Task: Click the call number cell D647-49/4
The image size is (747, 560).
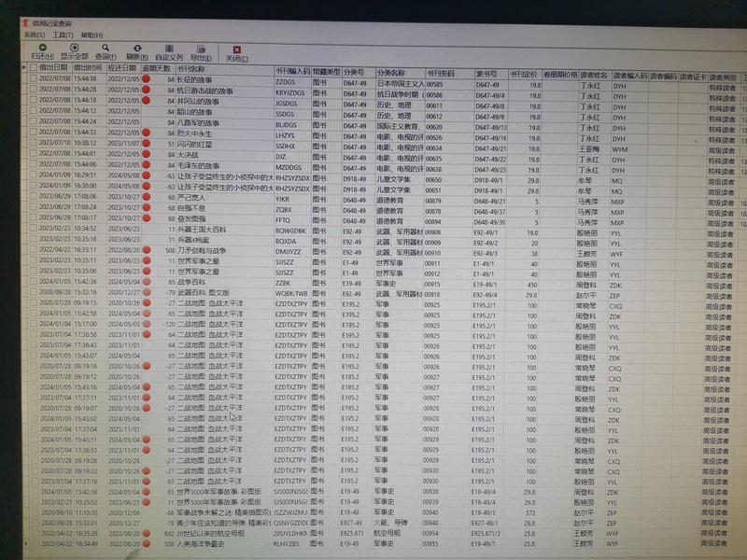Action: [x=489, y=96]
